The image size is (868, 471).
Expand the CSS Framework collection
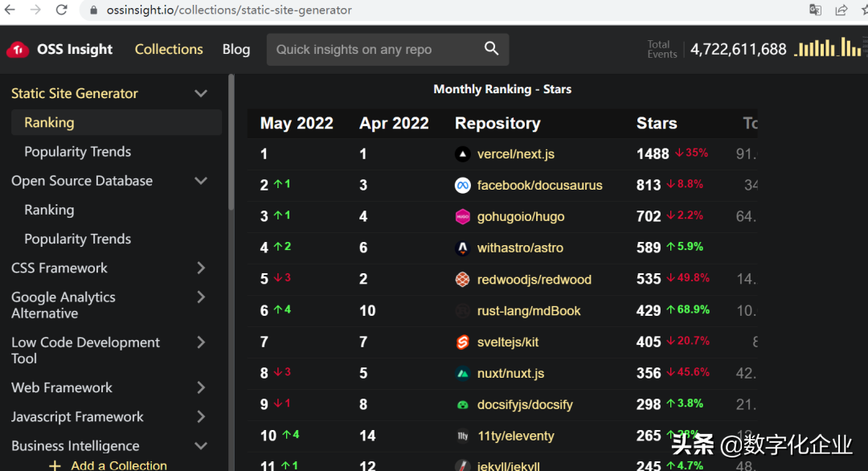pos(201,268)
